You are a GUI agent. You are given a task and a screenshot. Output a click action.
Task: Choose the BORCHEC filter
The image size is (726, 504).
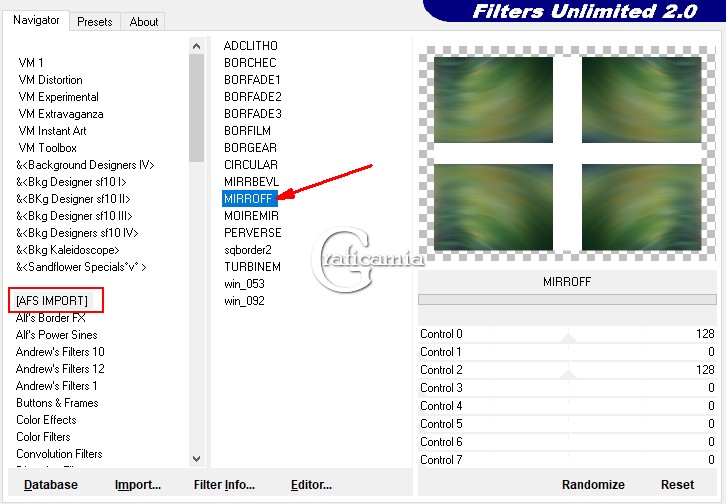pos(250,63)
